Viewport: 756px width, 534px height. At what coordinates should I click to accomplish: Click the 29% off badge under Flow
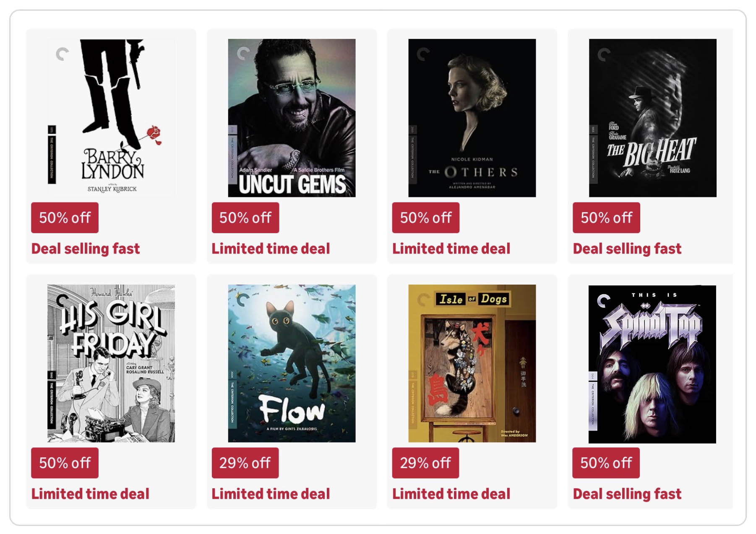point(246,463)
